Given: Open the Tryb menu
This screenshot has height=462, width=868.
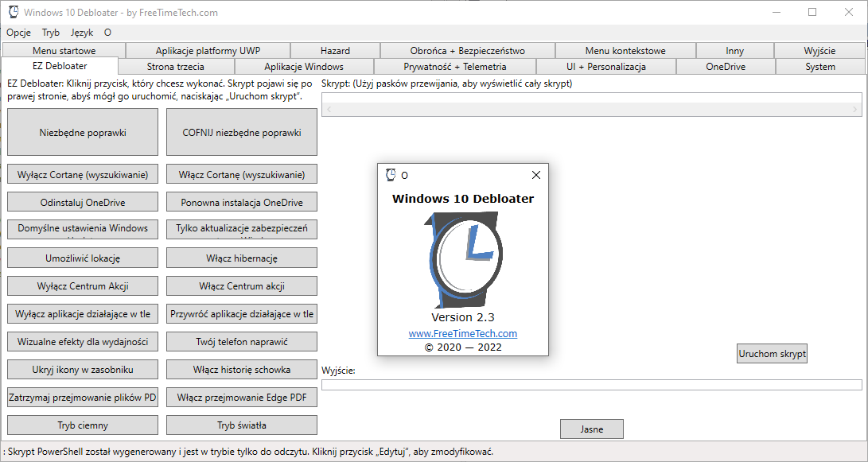Looking at the screenshot, I should pos(50,33).
